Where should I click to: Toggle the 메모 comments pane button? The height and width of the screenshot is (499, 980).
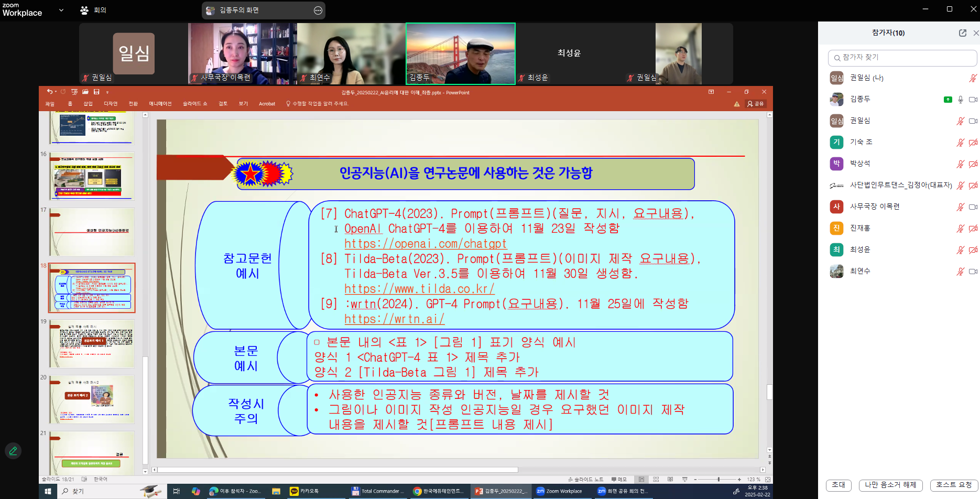point(619,479)
